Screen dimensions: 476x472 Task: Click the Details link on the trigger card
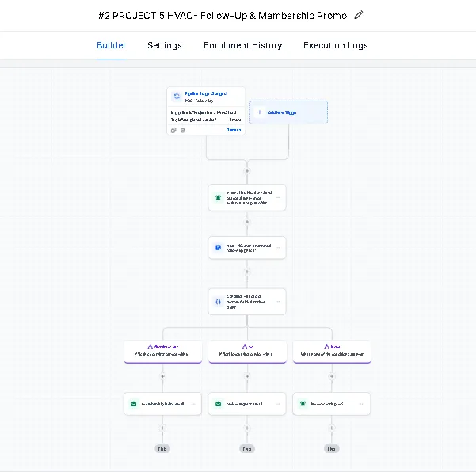pyautogui.click(x=234, y=130)
